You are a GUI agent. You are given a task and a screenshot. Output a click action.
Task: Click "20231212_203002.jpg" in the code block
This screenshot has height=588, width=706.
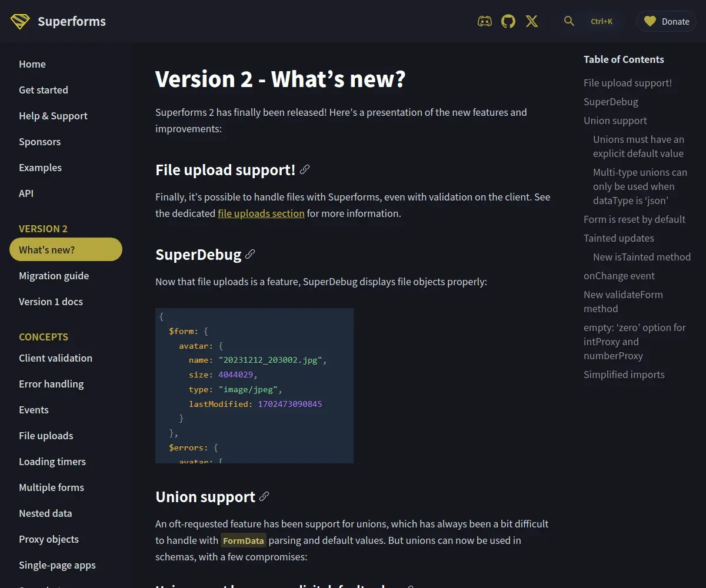(270, 360)
